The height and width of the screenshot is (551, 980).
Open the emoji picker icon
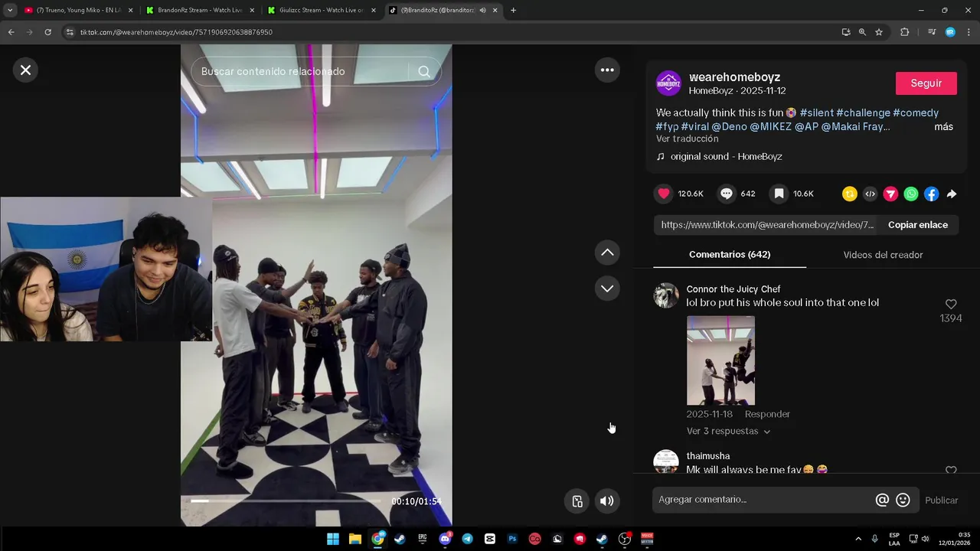click(x=903, y=500)
